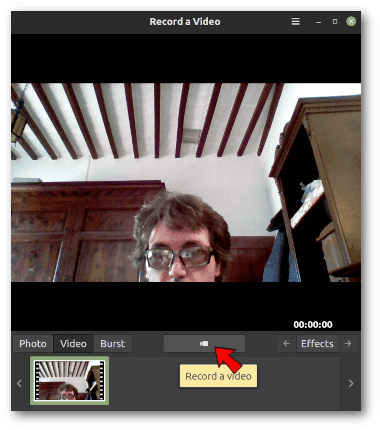The height and width of the screenshot is (430, 380).
Task: Go to next effects page arrow
Action: [348, 344]
